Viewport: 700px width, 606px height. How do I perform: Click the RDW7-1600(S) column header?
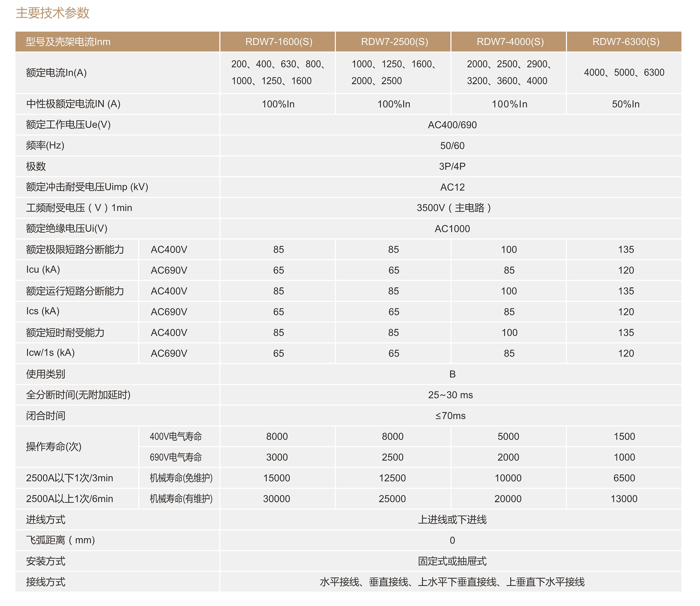tap(279, 42)
